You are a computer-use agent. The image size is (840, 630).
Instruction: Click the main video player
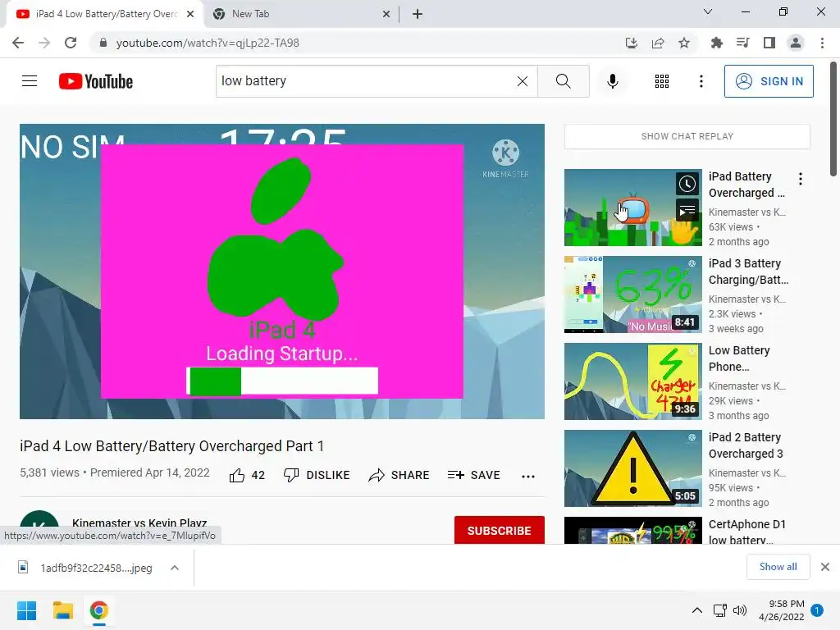point(282,271)
